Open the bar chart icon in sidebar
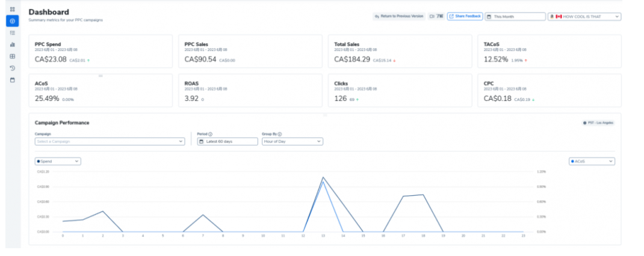The height and width of the screenshot is (256, 644). point(13,44)
